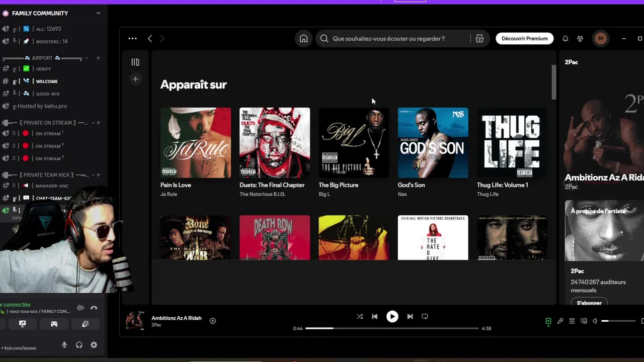Image resolution: width=644 pixels, height=362 pixels.
Task: Open Discord user settings gear
Action: 94,345
